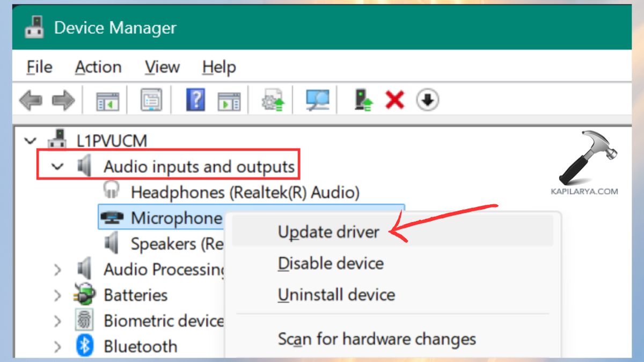Click Scan for hardware changes menu entry
Viewport: 644px width, 362px height.
(377, 339)
